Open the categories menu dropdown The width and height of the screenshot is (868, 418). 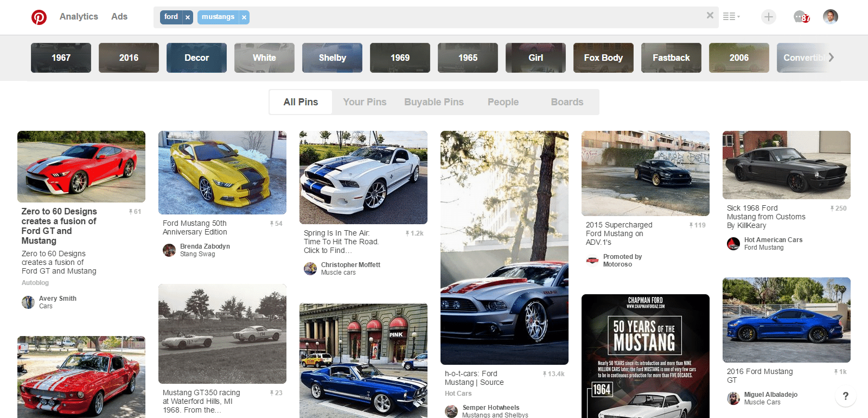(x=731, y=17)
